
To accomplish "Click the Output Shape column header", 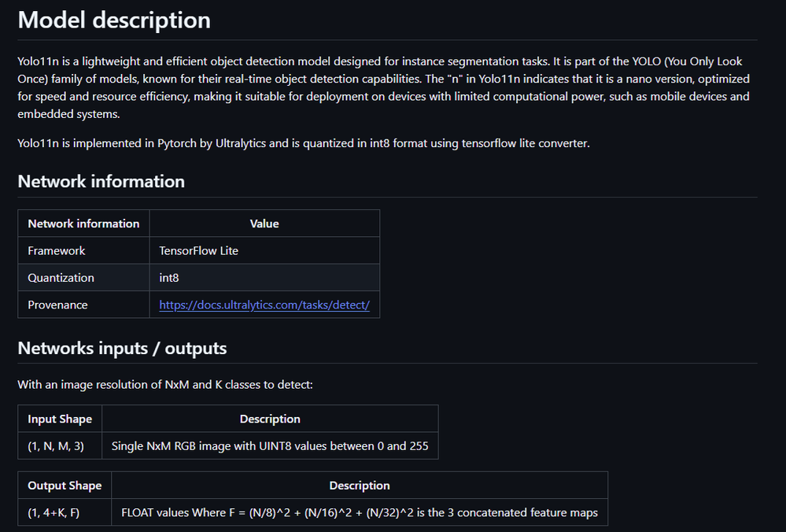I will [x=65, y=486].
